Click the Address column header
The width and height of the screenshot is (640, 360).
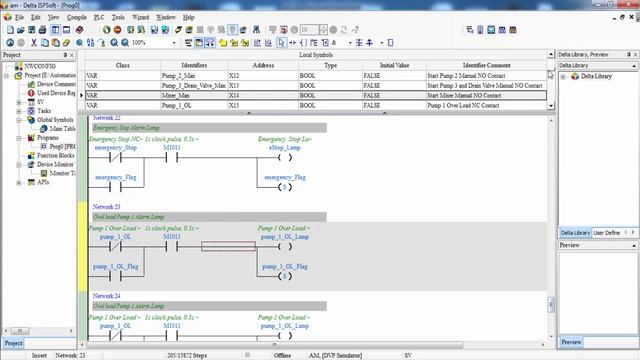(263, 65)
